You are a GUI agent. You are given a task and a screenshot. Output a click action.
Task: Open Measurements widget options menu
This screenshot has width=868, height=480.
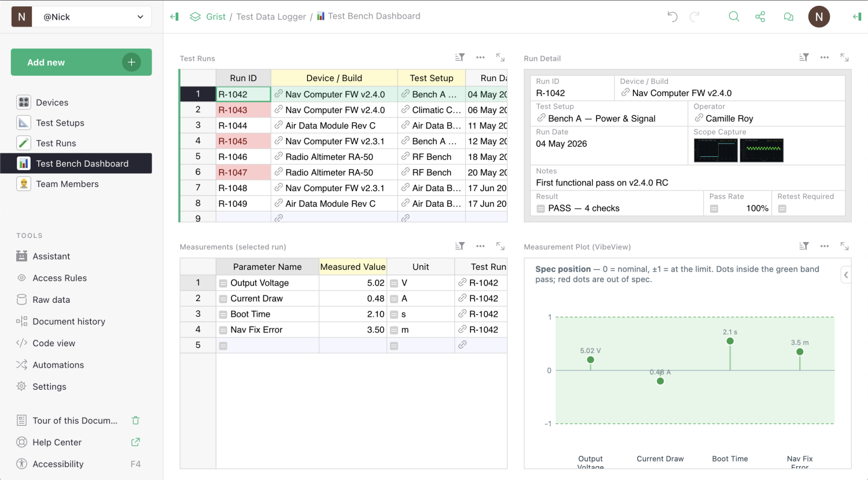tap(480, 246)
